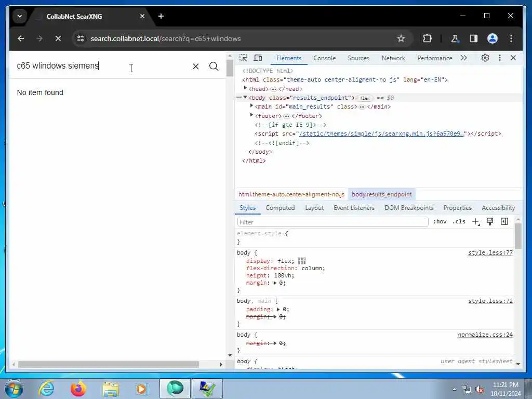Screen dimensions: 532x399
Task: Open the Extensions puzzle icon
Action: [x=427, y=38]
